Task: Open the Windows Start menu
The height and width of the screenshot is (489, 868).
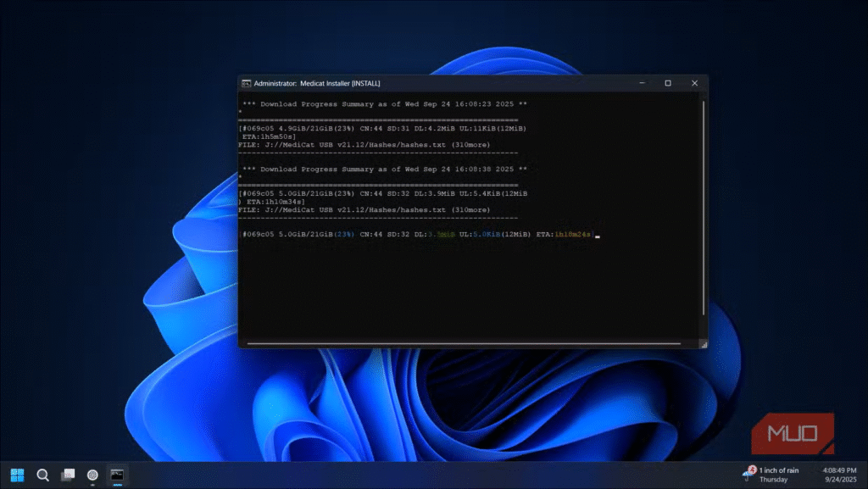Action: (17, 475)
